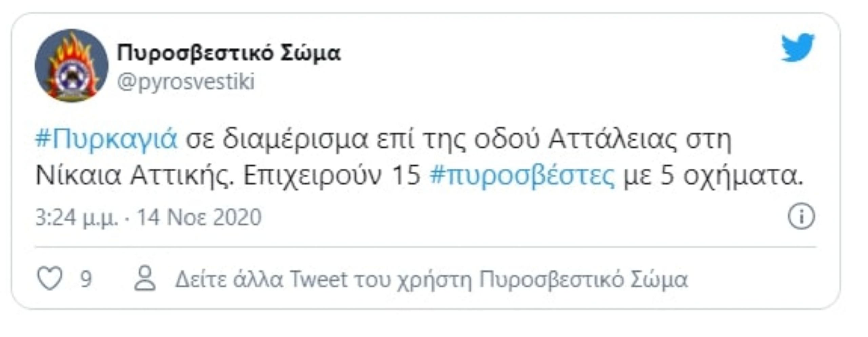Follow the #Πυρκαγιά hashtag

click(106, 139)
